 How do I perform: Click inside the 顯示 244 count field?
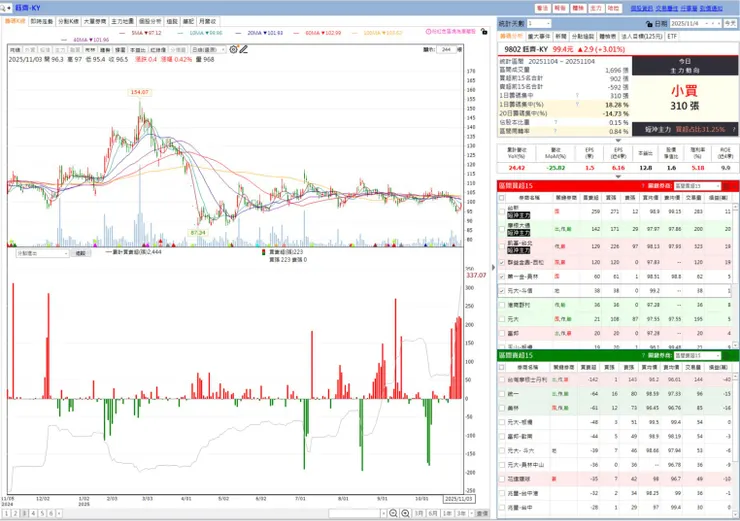point(446,49)
